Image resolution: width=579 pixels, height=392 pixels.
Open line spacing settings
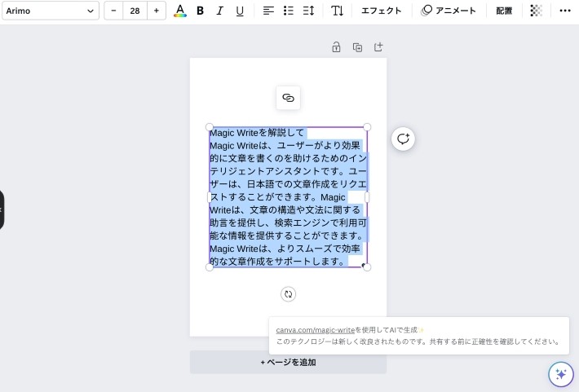308,11
